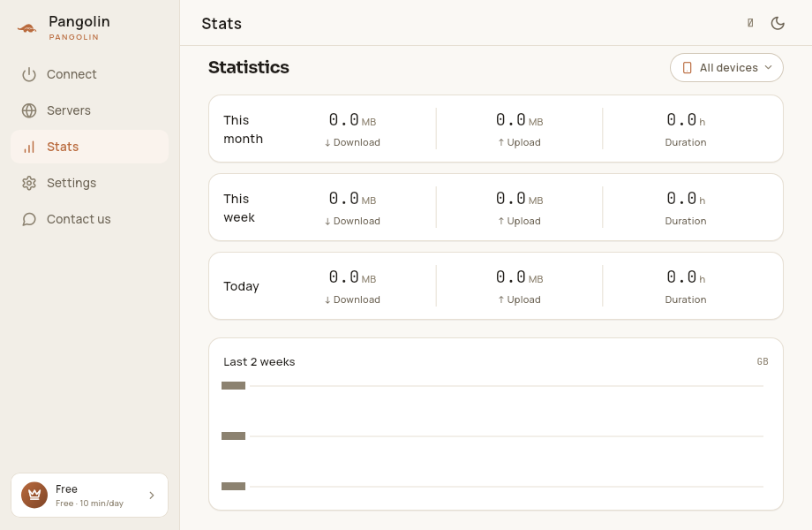This screenshot has height=530, width=812.
Task: Click the Settings gear icon
Action: click(29, 184)
